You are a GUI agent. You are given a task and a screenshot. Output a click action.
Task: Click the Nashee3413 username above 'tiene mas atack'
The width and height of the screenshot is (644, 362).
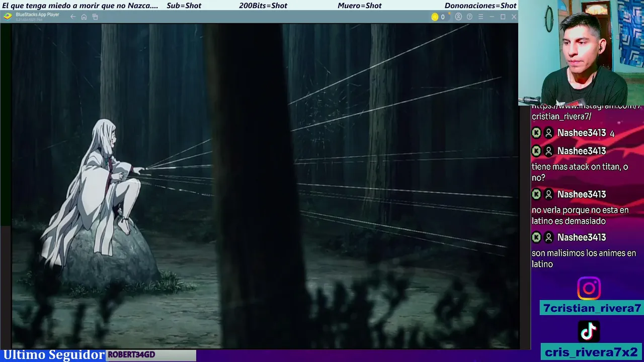click(582, 151)
